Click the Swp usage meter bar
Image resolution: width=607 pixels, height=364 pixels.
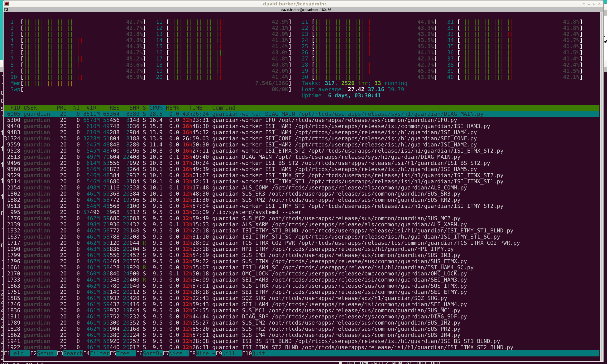pyautogui.click(x=151, y=89)
